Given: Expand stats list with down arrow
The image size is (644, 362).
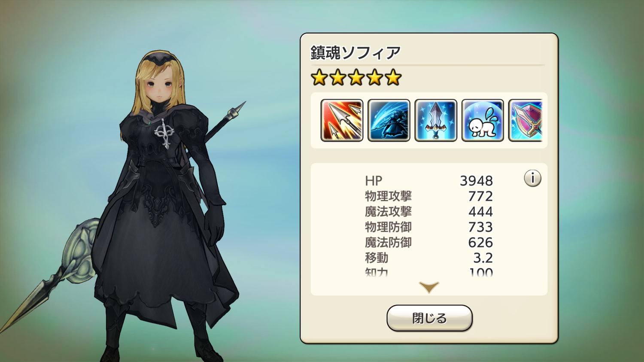Looking at the screenshot, I should pos(429,287).
